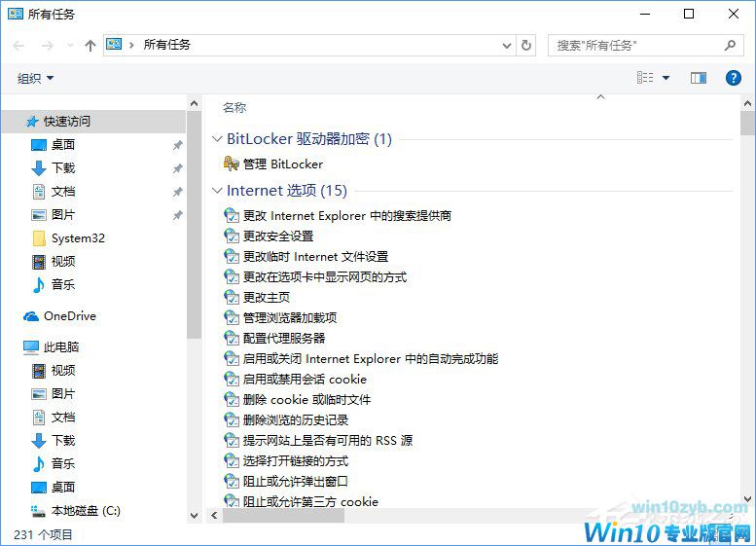This screenshot has height=546, width=756.
Task: Select Internet 选项 (15) group header
Action: [287, 191]
